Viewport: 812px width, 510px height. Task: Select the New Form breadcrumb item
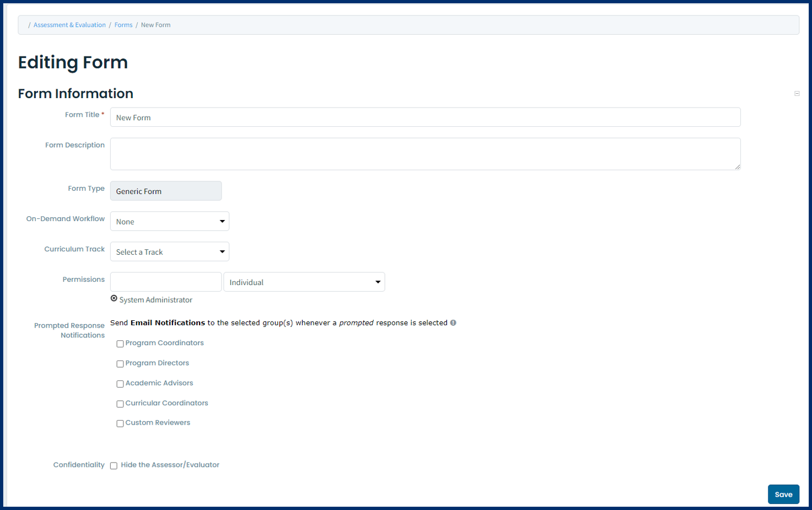point(155,24)
